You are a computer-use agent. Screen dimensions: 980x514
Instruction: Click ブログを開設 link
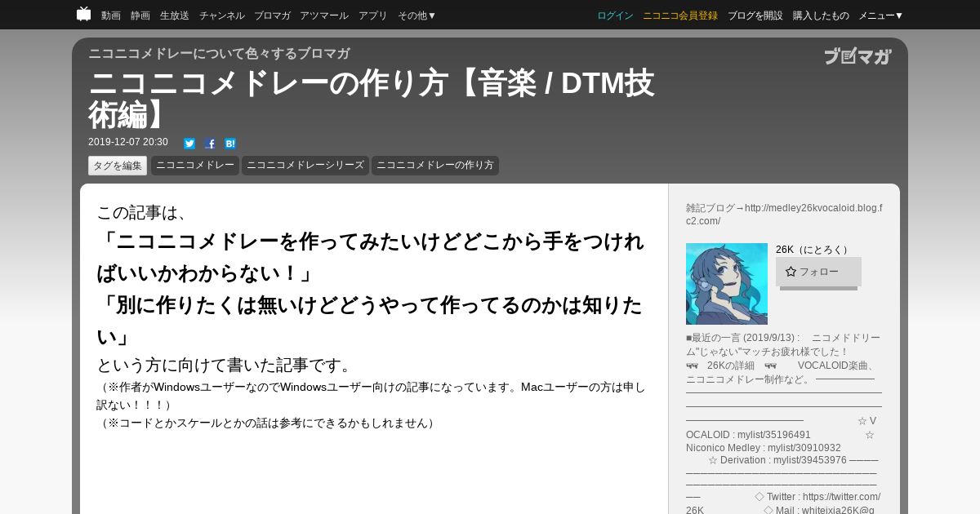coord(755,16)
